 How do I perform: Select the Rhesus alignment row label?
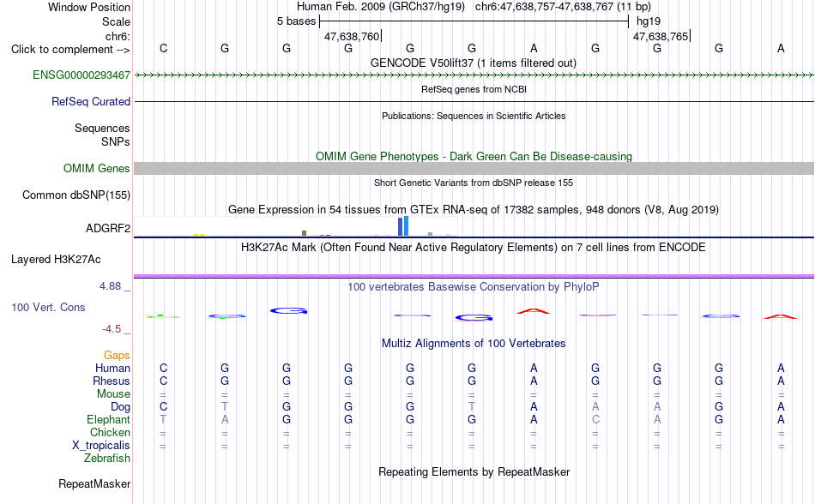coord(112,381)
